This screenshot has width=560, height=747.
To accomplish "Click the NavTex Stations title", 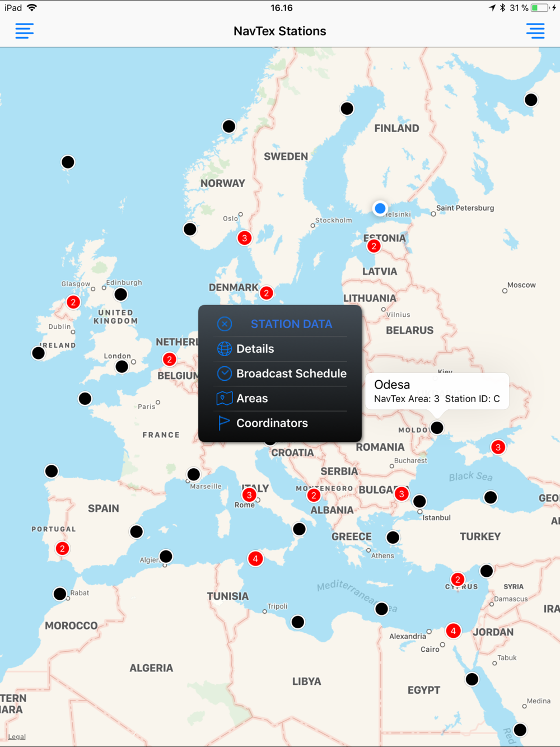I will (x=280, y=31).
